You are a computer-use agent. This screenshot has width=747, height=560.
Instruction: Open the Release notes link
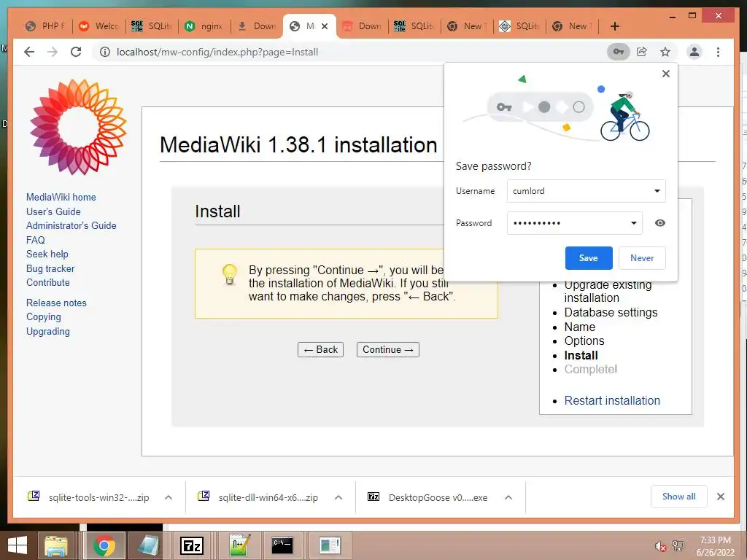click(x=56, y=303)
